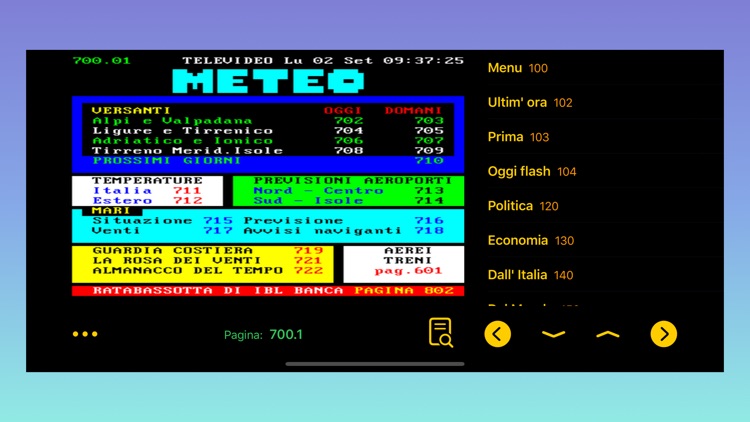Move to next subpage with down chevron
Image resolution: width=750 pixels, height=422 pixels.
click(553, 334)
